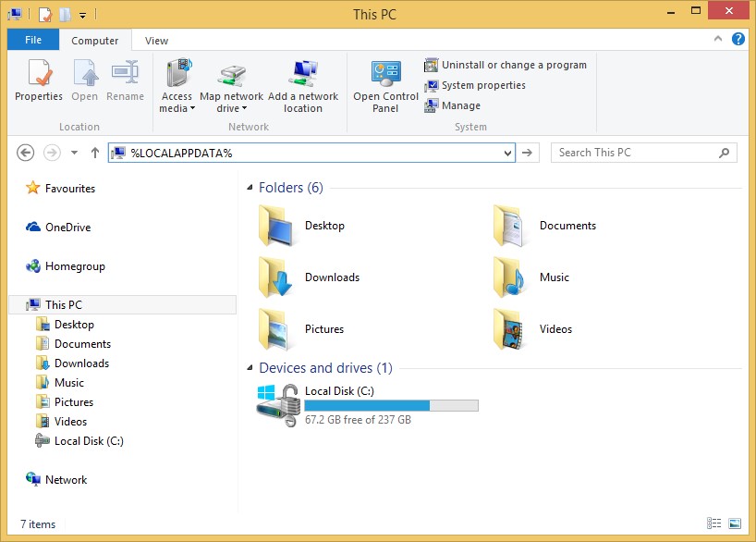Image resolution: width=756 pixels, height=542 pixels.
Task: Open Quick Access Toolbar customize dropdown
Action: point(83,15)
